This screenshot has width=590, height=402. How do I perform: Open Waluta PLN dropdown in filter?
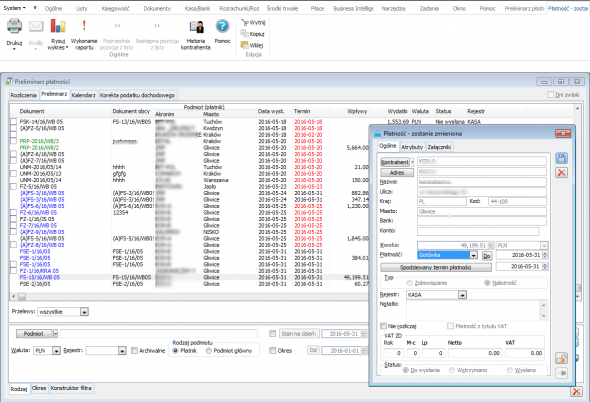pyautogui.click(x=56, y=350)
